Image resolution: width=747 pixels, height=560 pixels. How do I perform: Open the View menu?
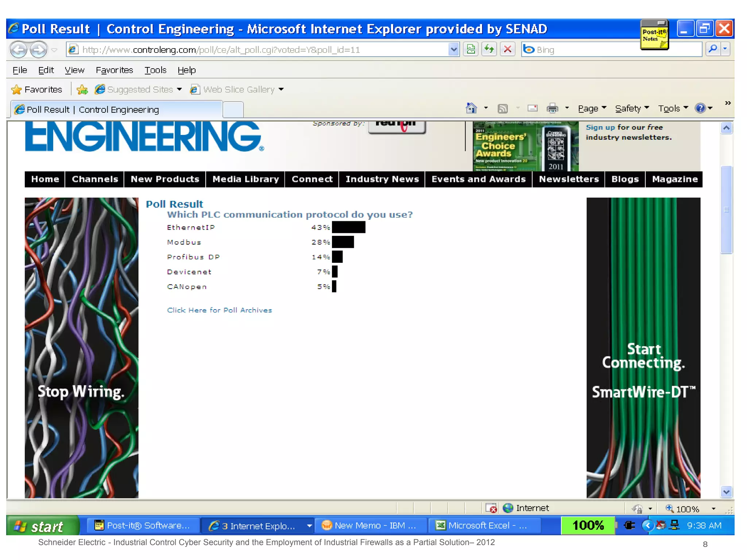click(74, 70)
